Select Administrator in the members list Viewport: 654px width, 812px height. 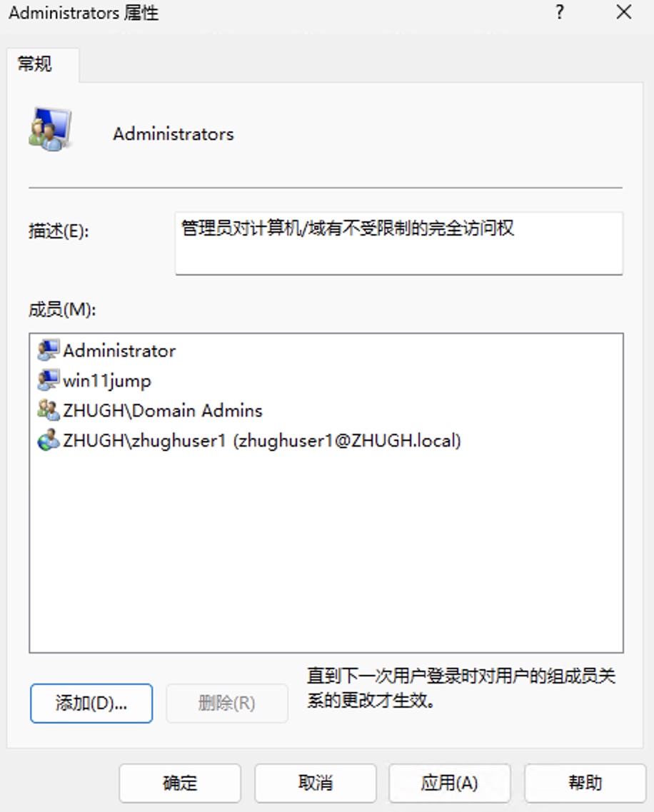pyautogui.click(x=119, y=350)
